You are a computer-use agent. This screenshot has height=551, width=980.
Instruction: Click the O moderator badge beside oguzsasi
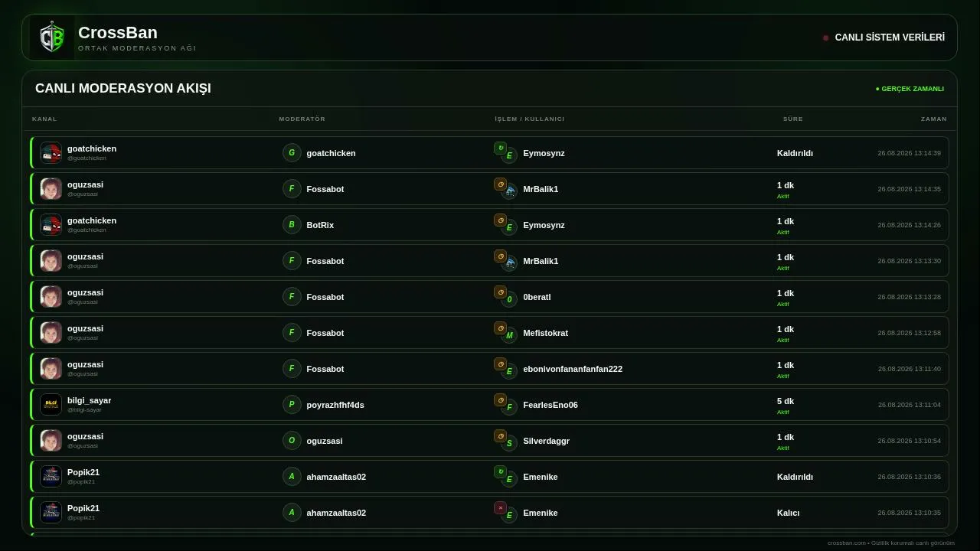[292, 441]
